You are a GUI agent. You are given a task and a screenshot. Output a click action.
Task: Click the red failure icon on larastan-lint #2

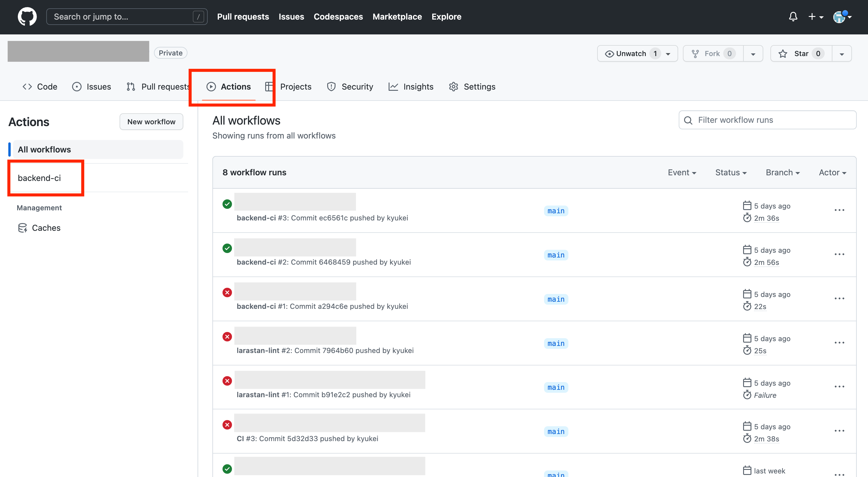point(227,336)
